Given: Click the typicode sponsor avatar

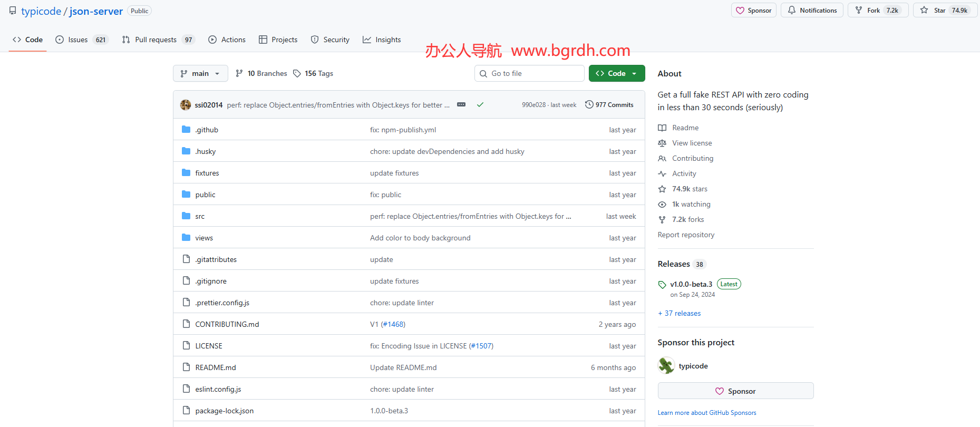Looking at the screenshot, I should point(666,366).
